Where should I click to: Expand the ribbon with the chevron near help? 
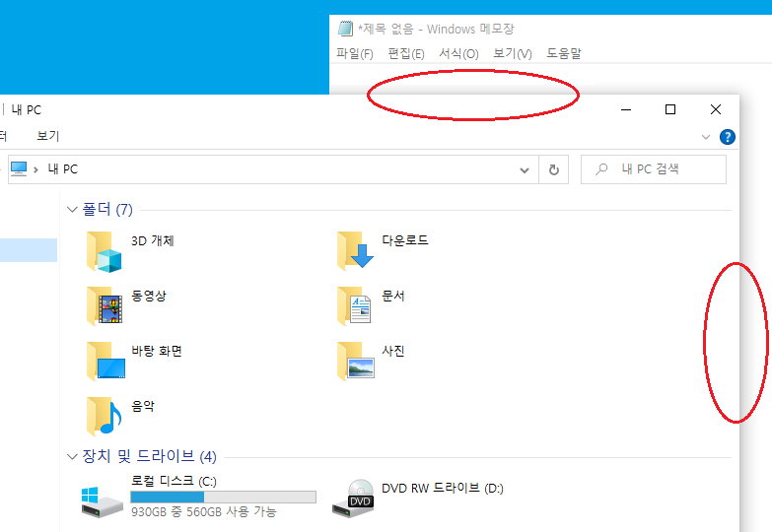point(706,137)
